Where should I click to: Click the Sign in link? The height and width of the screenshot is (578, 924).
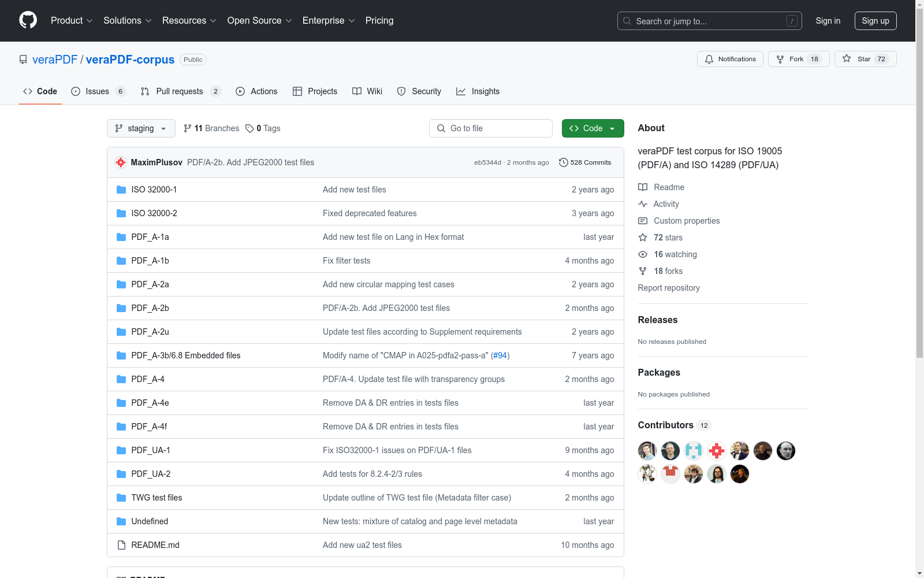click(x=828, y=21)
